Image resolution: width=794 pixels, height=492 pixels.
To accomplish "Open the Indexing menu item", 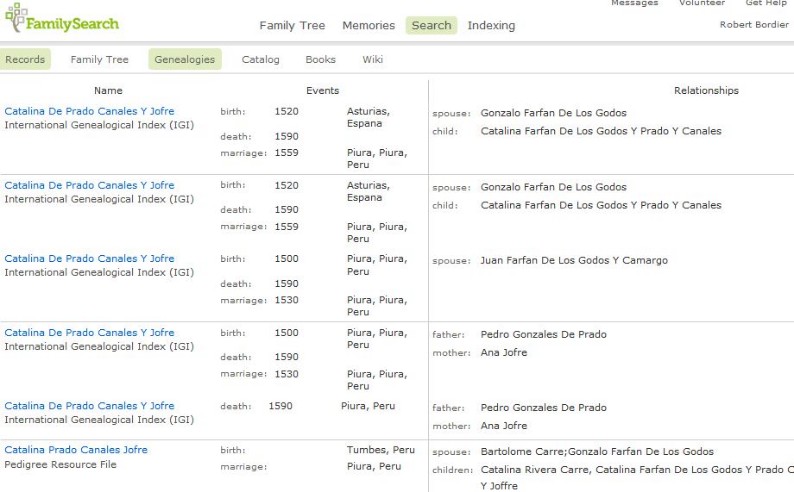I will tap(491, 25).
